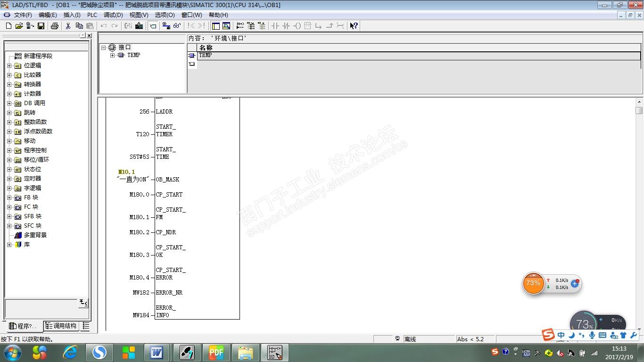The height and width of the screenshot is (362, 644).
Task: Click the open branch toolbar icon
Action: point(319,26)
